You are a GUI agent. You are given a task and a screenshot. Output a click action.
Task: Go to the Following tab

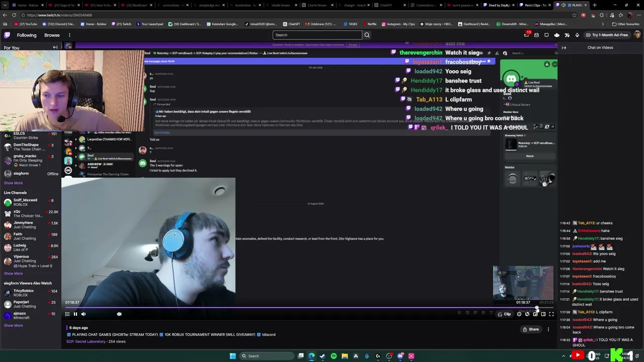[x=27, y=35]
